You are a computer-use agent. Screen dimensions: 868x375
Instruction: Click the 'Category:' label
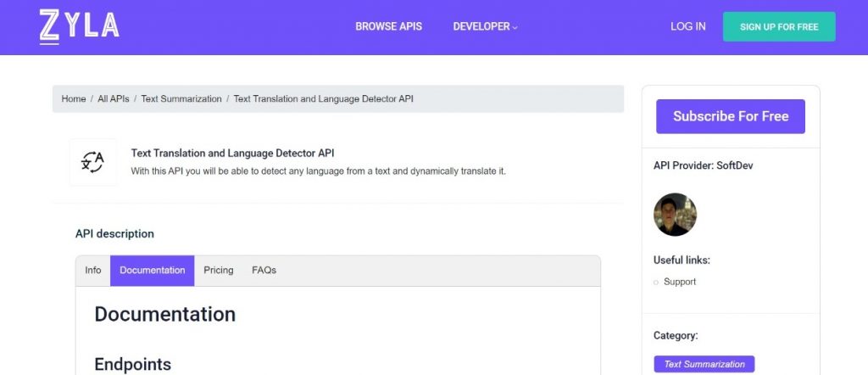pos(676,335)
